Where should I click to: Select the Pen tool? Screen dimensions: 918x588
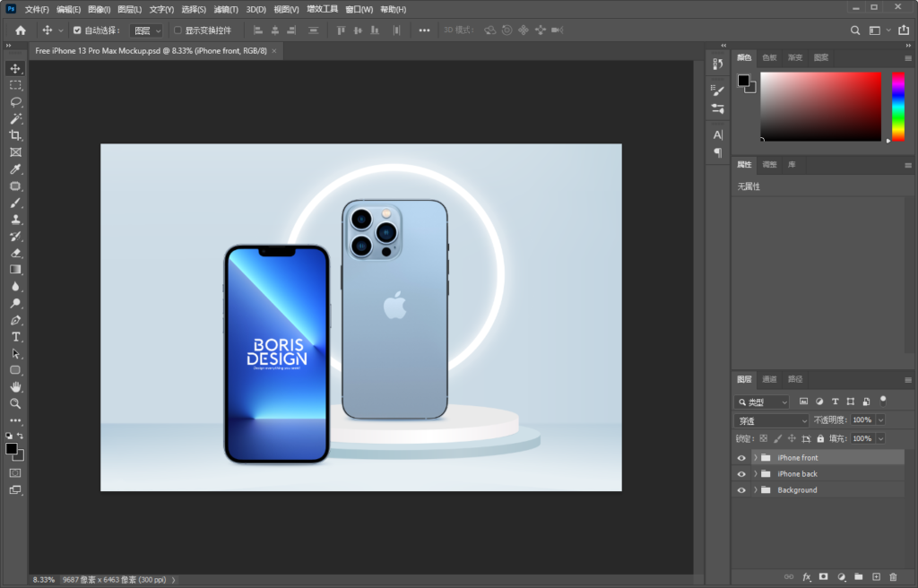15,320
